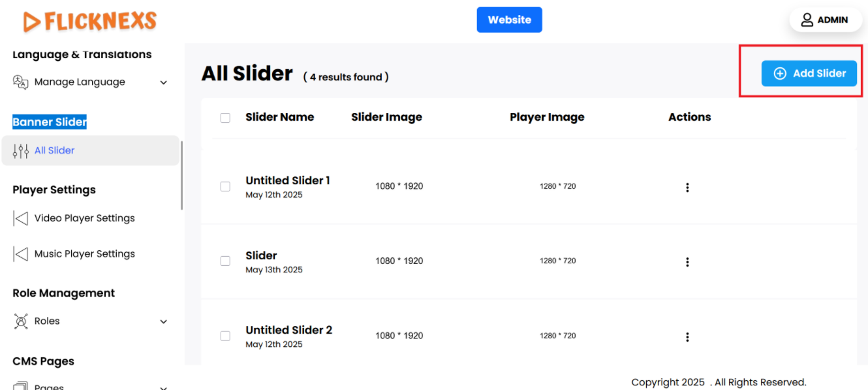Click the Add Slider button
868x390 pixels.
(x=809, y=74)
